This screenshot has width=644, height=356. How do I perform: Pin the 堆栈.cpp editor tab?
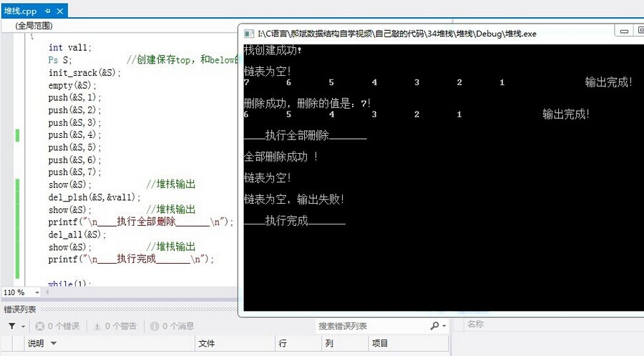tap(47, 11)
